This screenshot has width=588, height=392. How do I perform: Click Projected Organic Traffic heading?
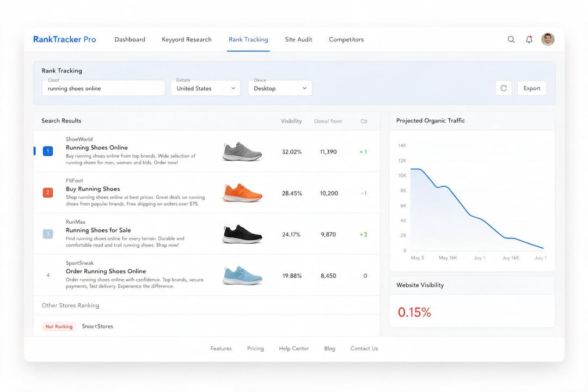(x=431, y=120)
